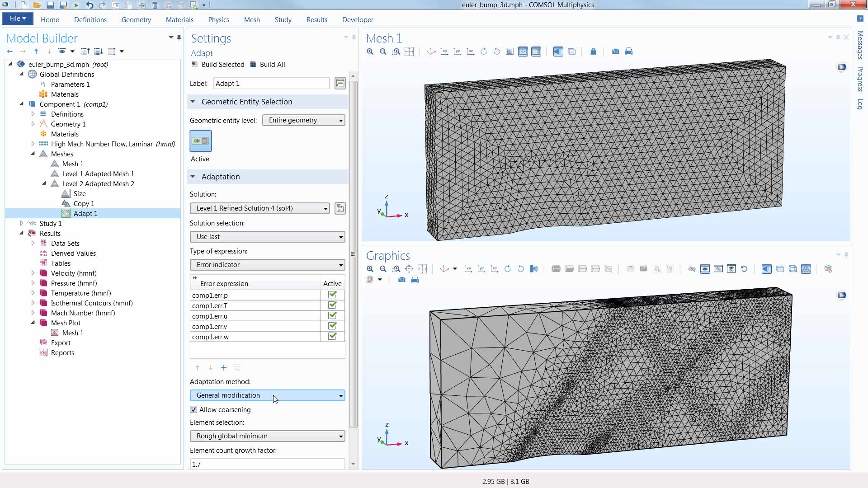Expand the Study 1 tree node
The image size is (868, 488).
(21, 224)
